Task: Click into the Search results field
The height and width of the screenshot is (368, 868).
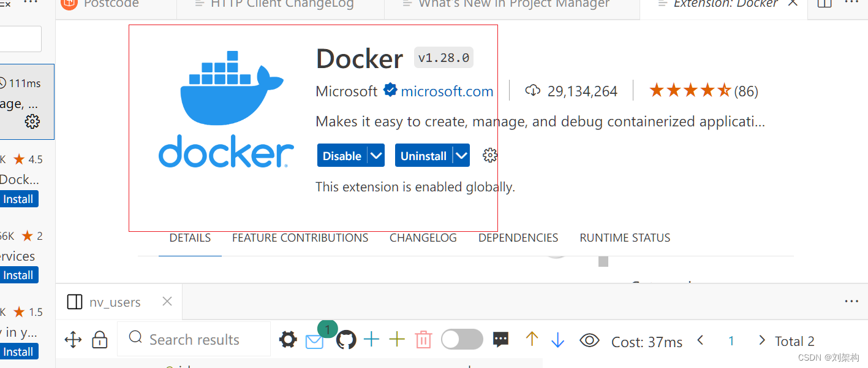Action: click(194, 339)
